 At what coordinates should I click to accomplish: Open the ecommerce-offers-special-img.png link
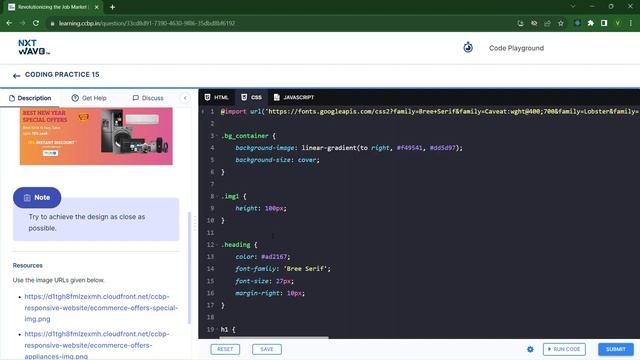coord(101,308)
